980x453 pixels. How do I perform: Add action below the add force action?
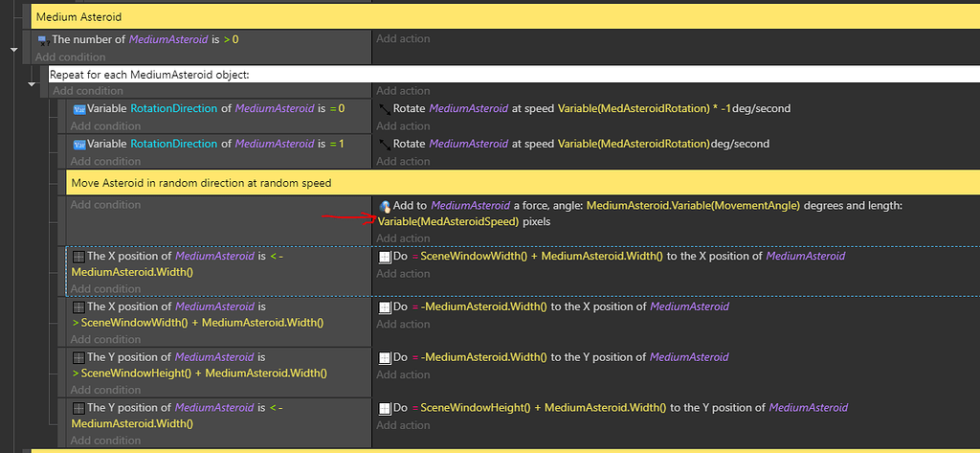(403, 238)
